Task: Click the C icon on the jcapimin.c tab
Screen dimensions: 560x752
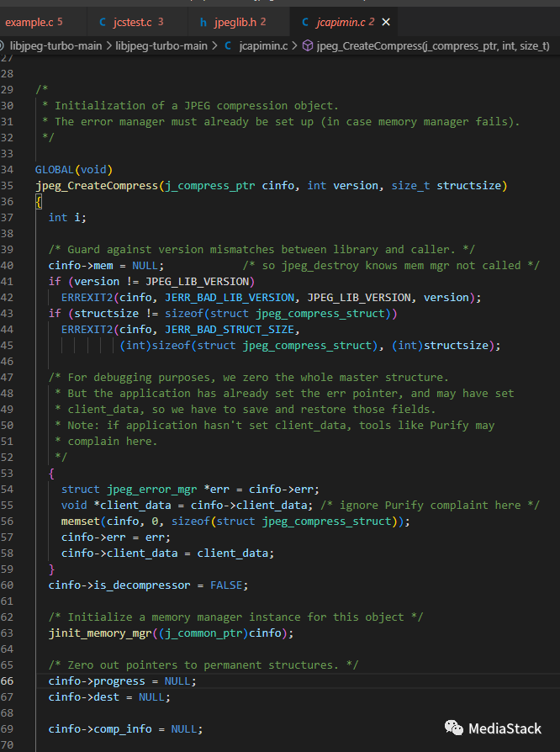Action: pyautogui.click(x=304, y=21)
